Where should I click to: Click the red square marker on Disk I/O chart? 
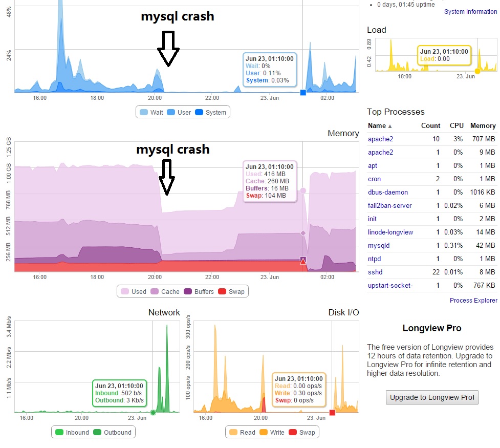pyautogui.click(x=332, y=412)
